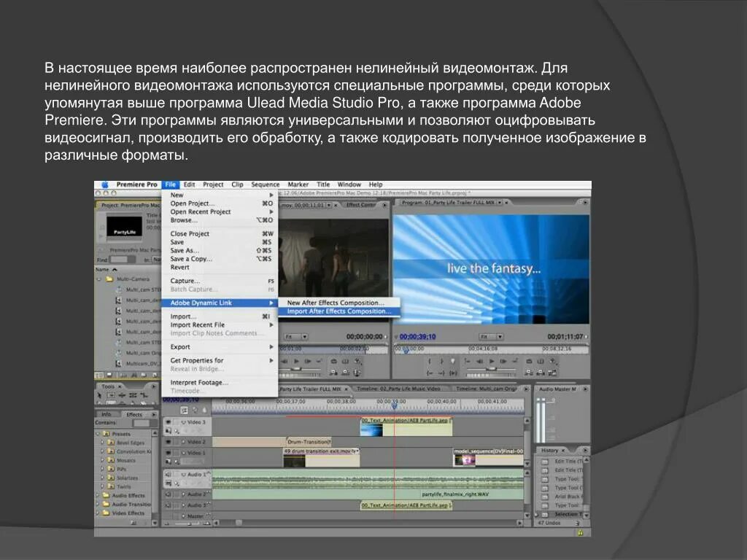Image resolution: width=747 pixels, height=560 pixels.
Task: Hide the Video 1 track output
Action: pos(169,453)
